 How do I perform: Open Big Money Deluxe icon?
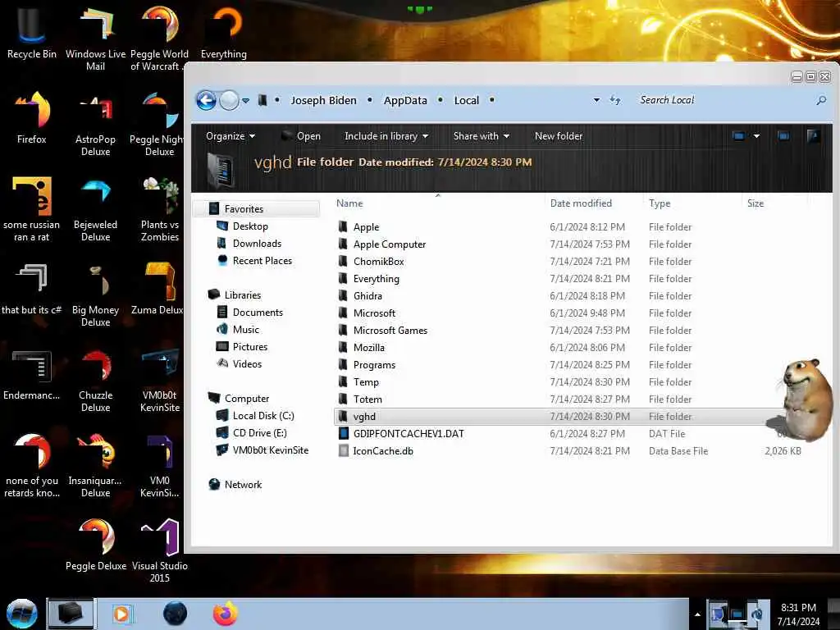coord(95,294)
